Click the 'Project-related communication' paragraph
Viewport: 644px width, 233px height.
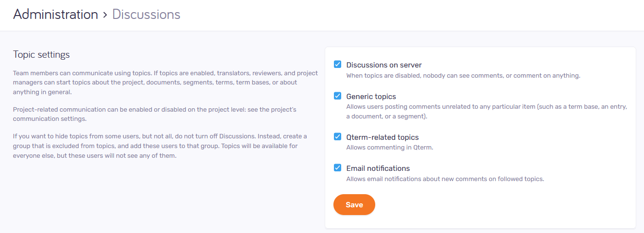coord(155,114)
